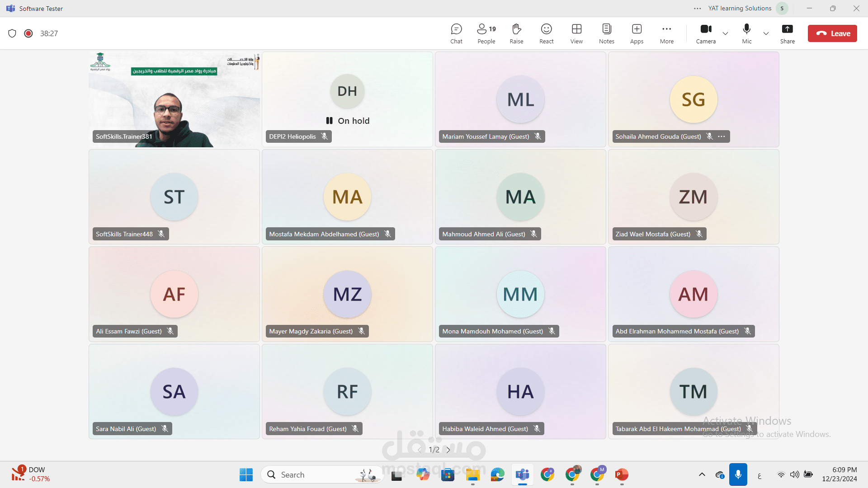Open the View layout dropdown
Screen dimensions: 868x488
click(576, 33)
